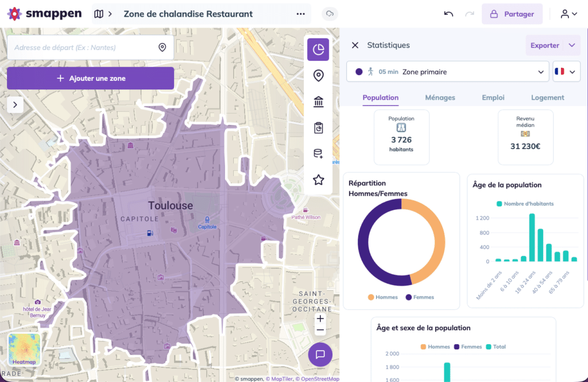The image size is (588, 382).
Task: Click the dark purple Femmes donut segment
Action: coord(363,243)
